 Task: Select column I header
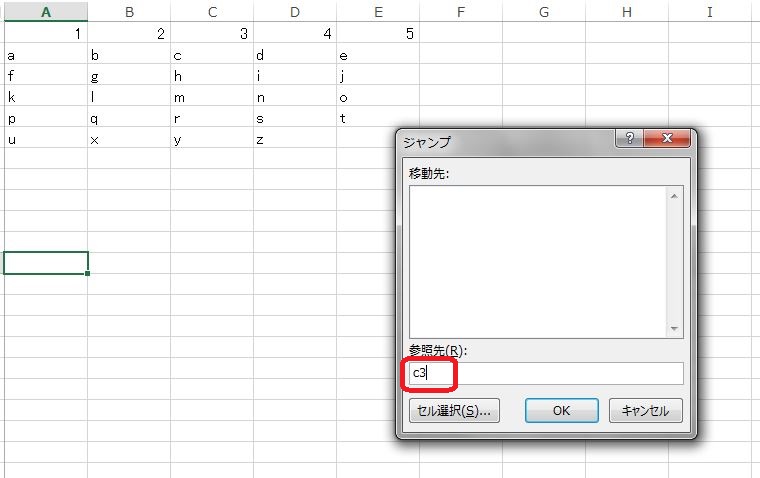tap(709, 12)
